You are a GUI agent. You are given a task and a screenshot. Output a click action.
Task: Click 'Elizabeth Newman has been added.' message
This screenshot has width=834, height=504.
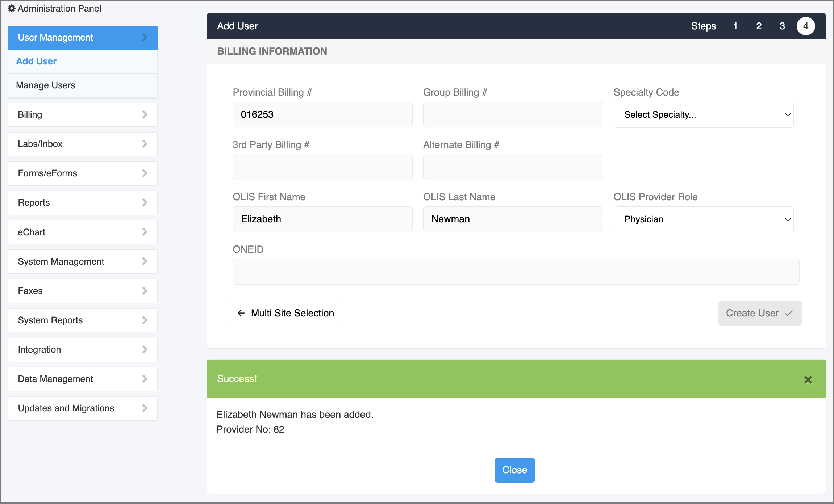[x=295, y=415]
